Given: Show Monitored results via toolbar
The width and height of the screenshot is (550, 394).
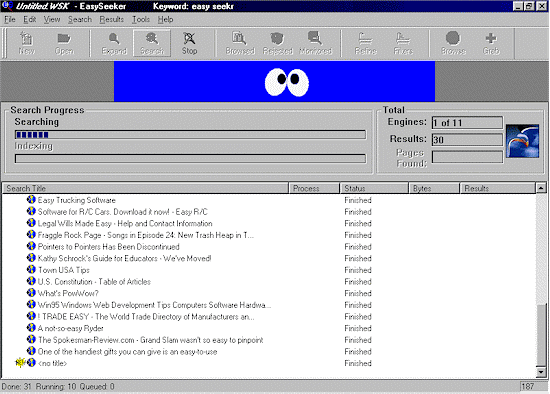Looking at the screenshot, I should click(315, 43).
